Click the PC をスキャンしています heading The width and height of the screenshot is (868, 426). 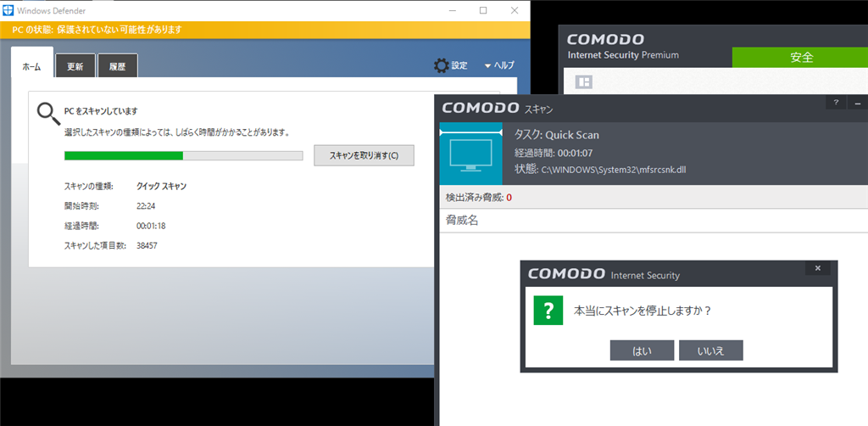(101, 111)
